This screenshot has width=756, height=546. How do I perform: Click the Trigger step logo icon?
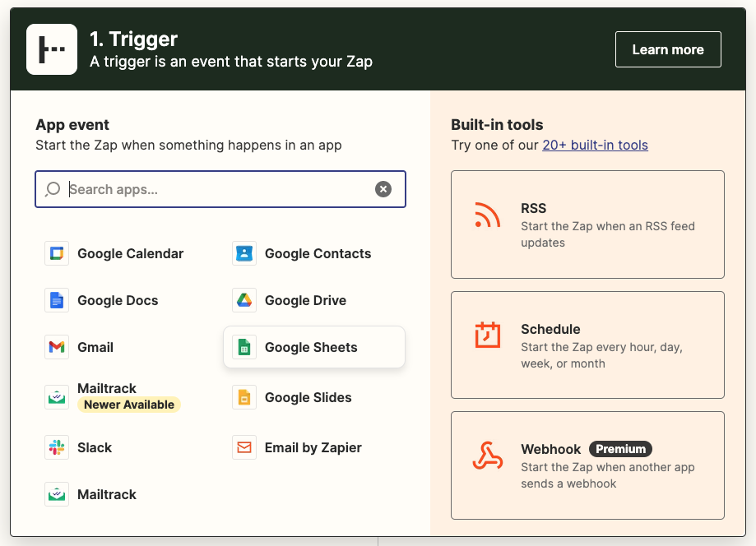click(x=52, y=49)
